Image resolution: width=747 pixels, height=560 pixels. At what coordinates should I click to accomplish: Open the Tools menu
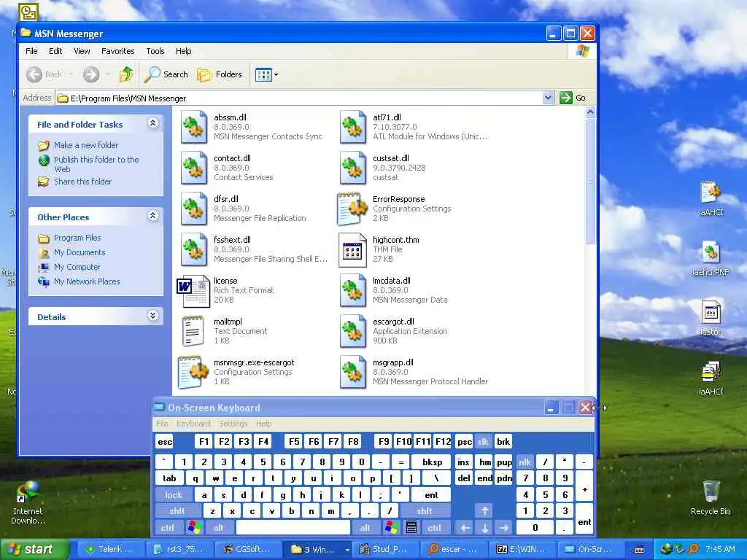[155, 51]
